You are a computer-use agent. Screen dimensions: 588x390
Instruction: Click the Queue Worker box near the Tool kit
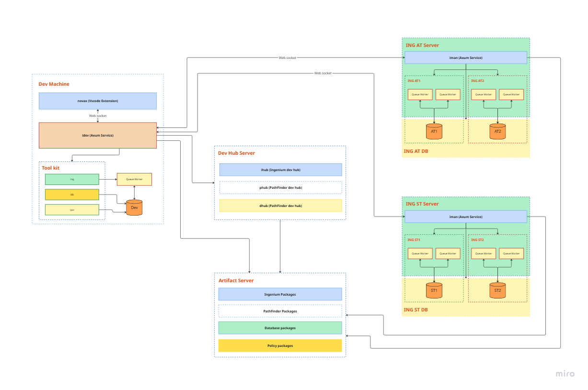[x=134, y=179]
